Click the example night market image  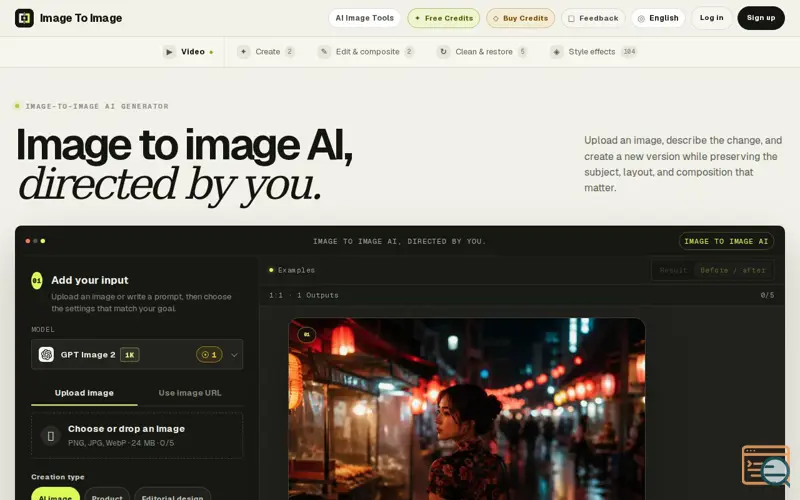[x=466, y=409]
